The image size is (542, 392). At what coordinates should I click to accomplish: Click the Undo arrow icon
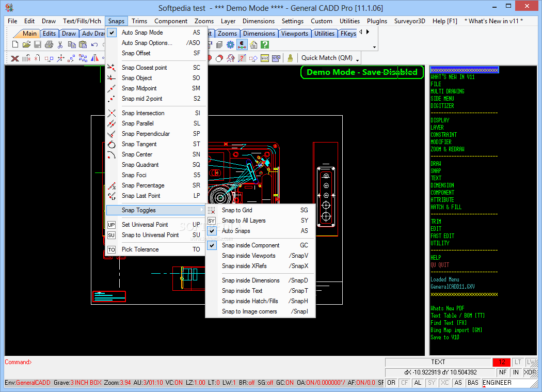(94, 44)
